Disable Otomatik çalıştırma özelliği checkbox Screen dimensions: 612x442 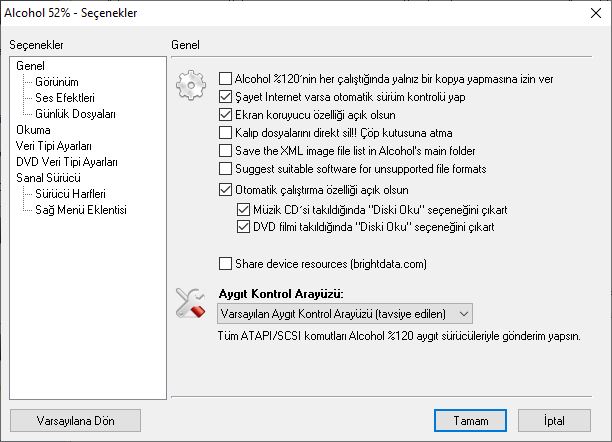click(225, 190)
